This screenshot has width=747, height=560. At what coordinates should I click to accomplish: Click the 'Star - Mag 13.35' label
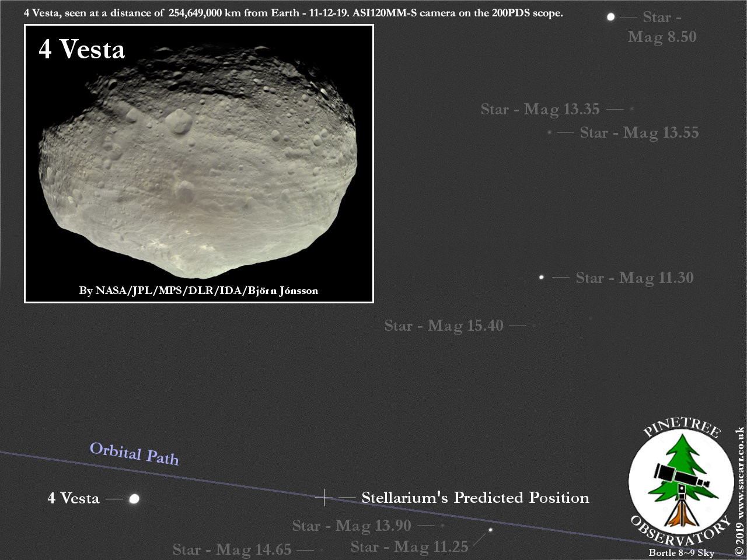540,109
